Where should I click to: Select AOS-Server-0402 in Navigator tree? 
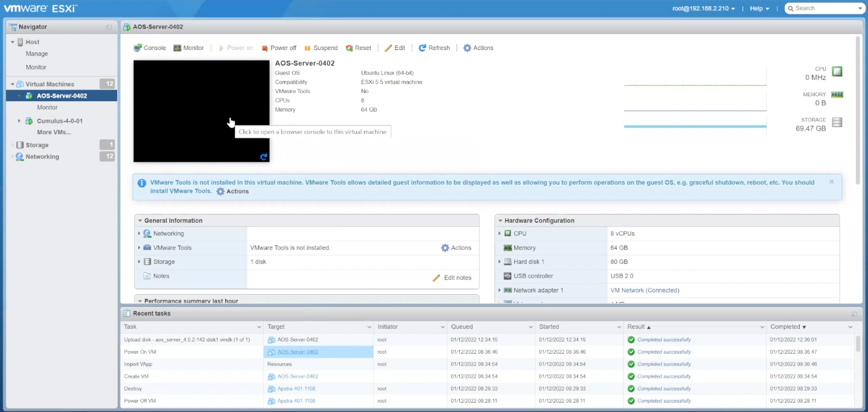[62, 96]
